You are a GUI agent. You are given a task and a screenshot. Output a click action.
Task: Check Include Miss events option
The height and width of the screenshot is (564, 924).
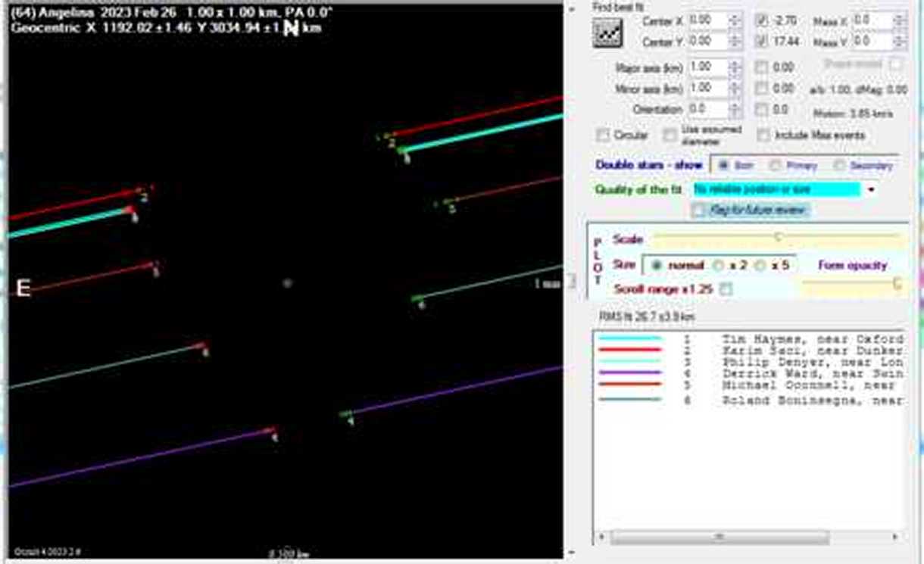[x=762, y=135]
